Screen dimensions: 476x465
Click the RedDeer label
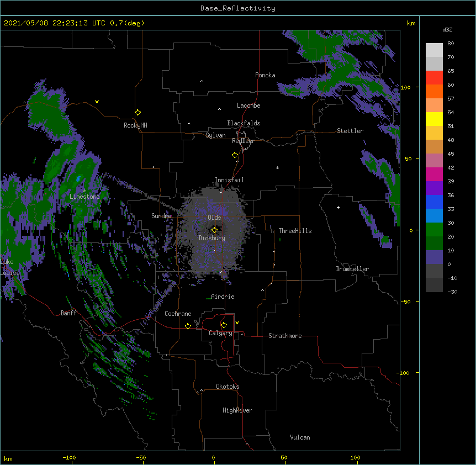tap(243, 141)
